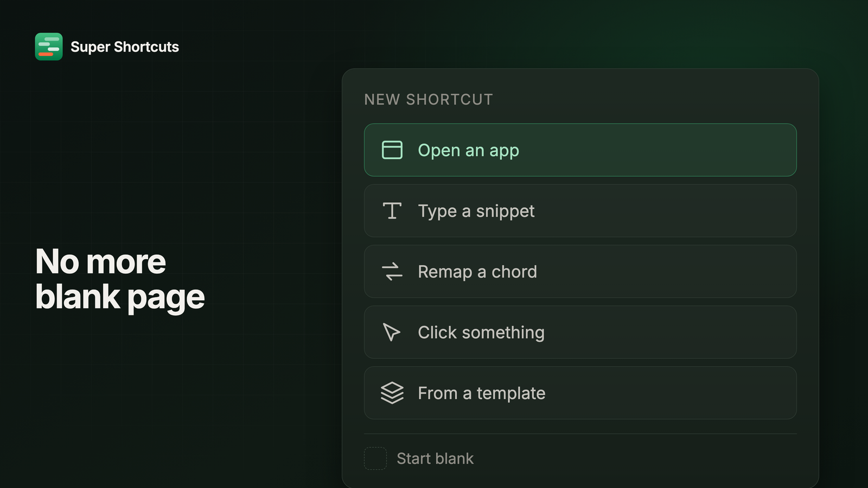The width and height of the screenshot is (868, 488).
Task: Select the Open an app option
Action: (x=580, y=150)
